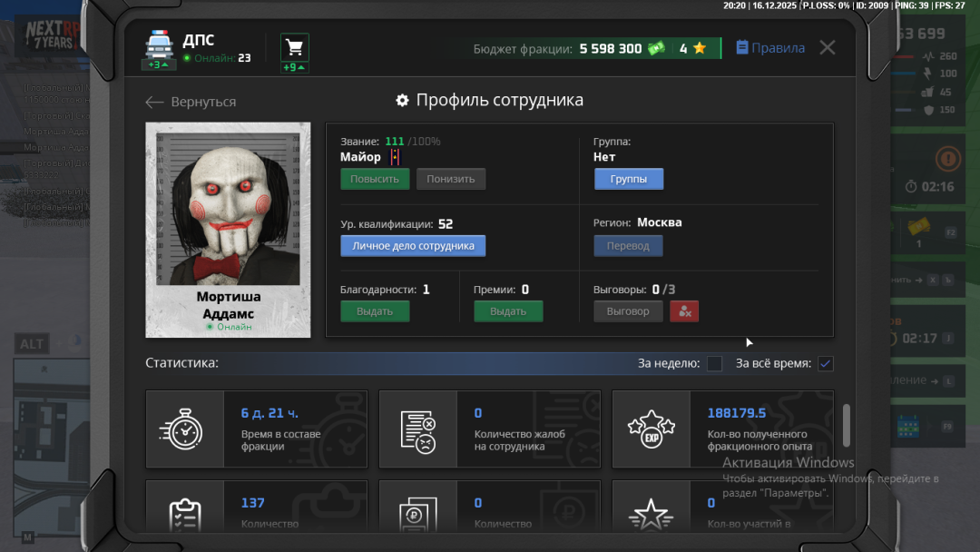Screen dimensions: 980x552
Task: Click the ruble documents stat icon
Action: pyautogui.click(x=418, y=513)
